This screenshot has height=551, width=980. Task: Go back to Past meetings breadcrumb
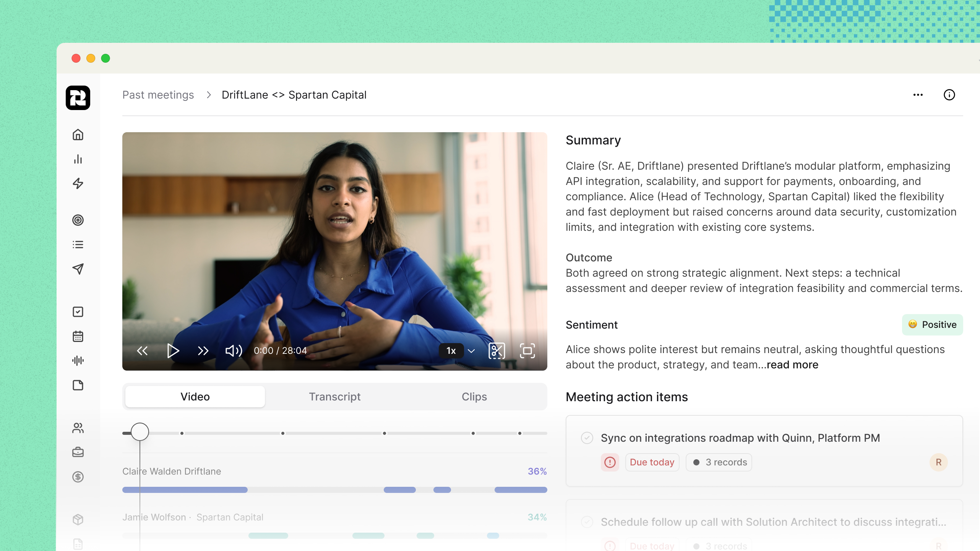tap(158, 95)
